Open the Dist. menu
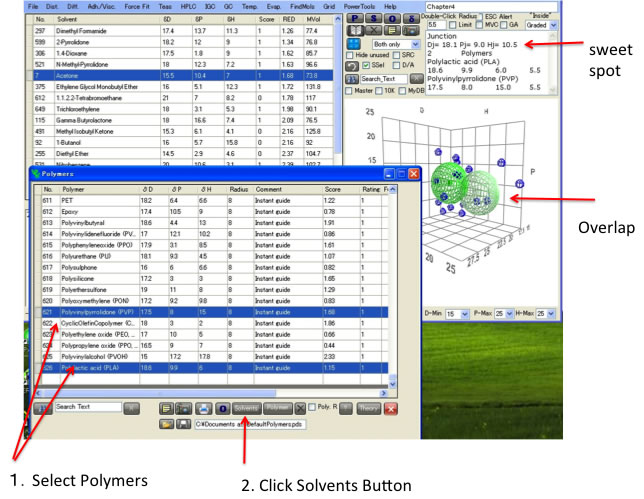The image size is (644, 499). 52,7
